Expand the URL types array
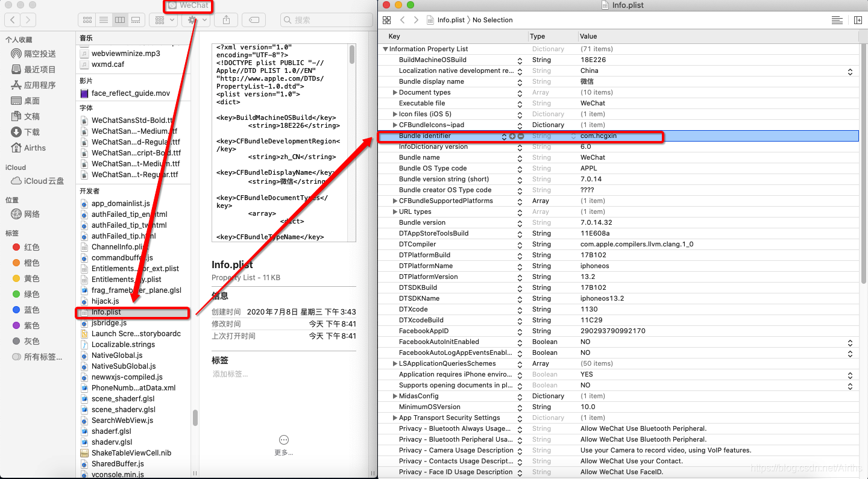 click(395, 211)
